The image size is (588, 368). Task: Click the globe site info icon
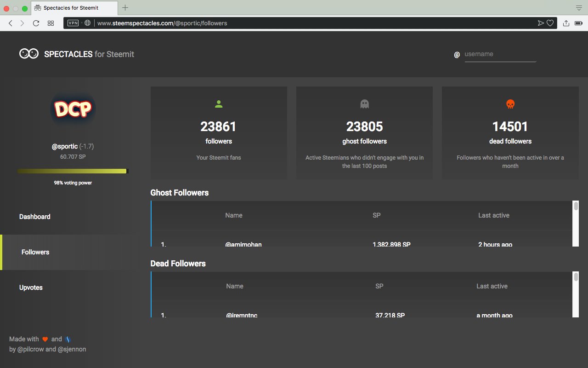click(87, 23)
